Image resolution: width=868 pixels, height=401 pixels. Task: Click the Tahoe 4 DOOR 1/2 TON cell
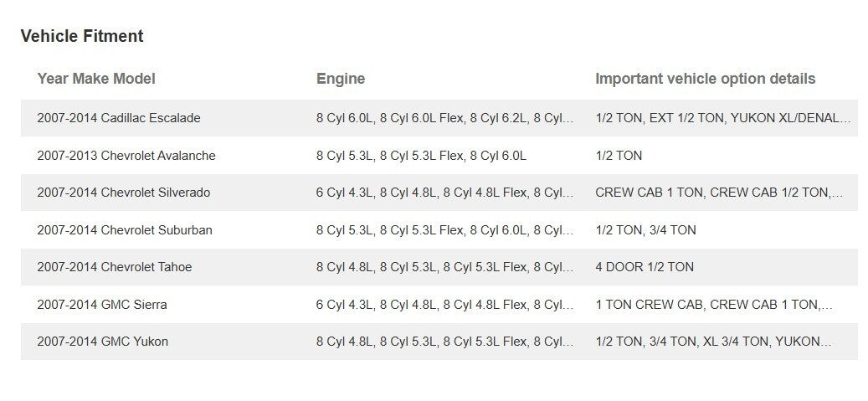[645, 267]
